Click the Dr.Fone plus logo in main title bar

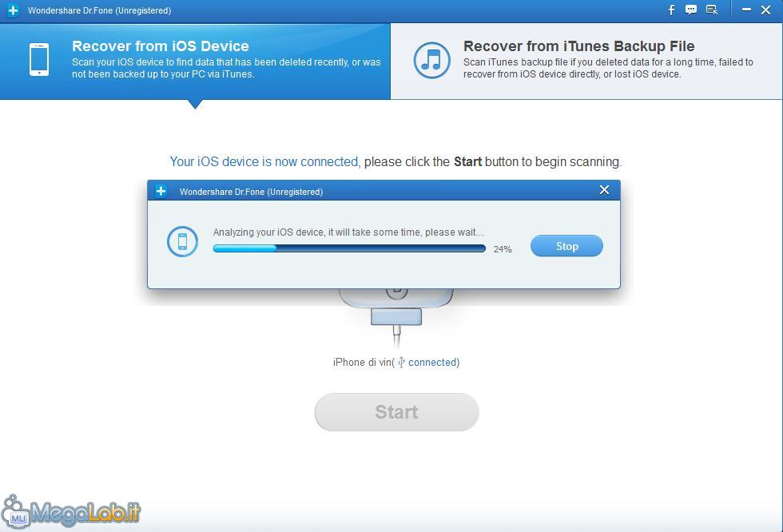(x=13, y=10)
